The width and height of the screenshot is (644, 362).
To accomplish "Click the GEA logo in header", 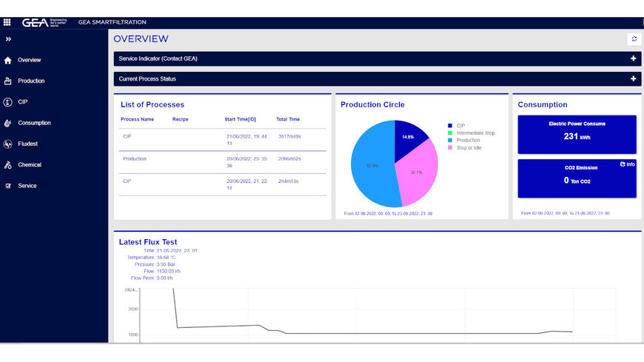I will (44, 22).
